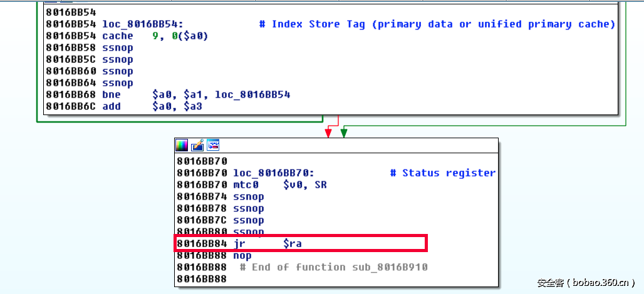Click the edit node pencil icon
This screenshot has width=644, height=294.
click(197, 145)
